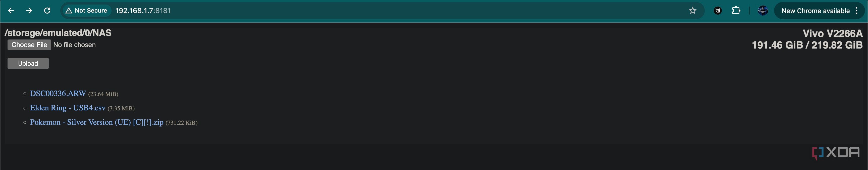The width and height of the screenshot is (868, 170).
Task: Bookmark this page with the star icon
Action: pos(692,11)
